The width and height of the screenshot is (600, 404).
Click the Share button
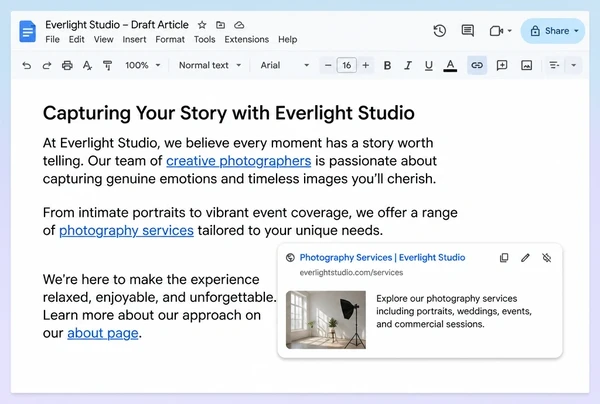553,31
